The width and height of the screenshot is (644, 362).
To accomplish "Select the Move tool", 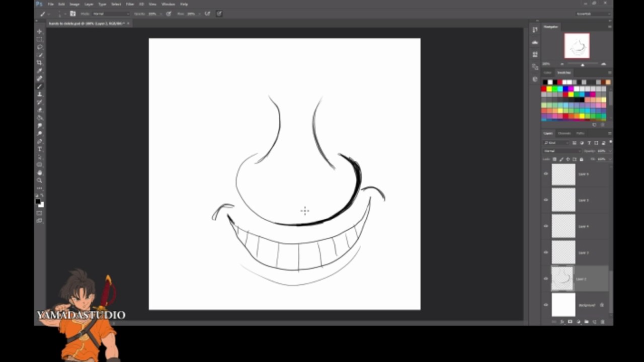I will tap(40, 31).
